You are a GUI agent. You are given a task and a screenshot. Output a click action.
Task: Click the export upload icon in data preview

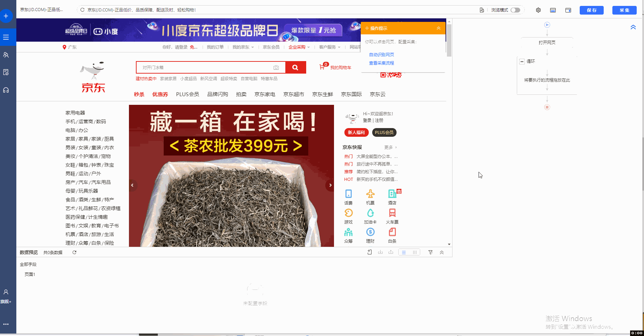pos(391,252)
